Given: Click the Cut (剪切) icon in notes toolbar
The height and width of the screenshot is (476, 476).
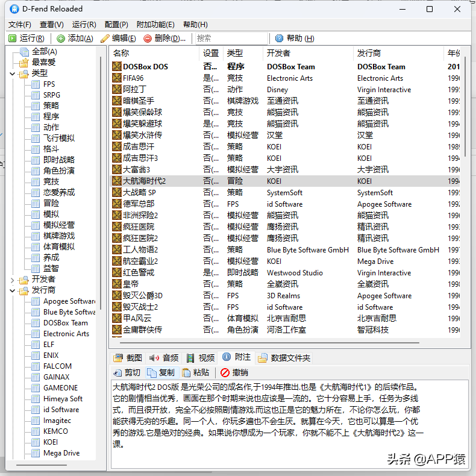Looking at the screenshot, I should 117,372.
